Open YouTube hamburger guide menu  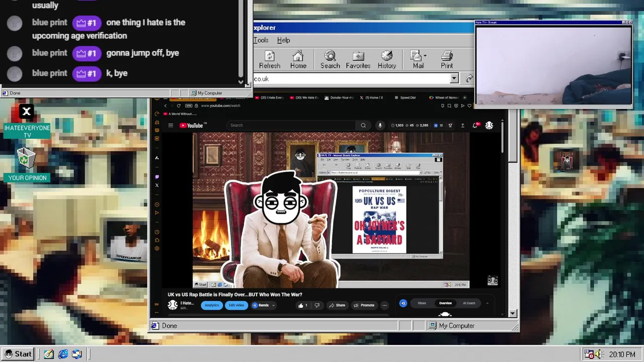pos(171,125)
